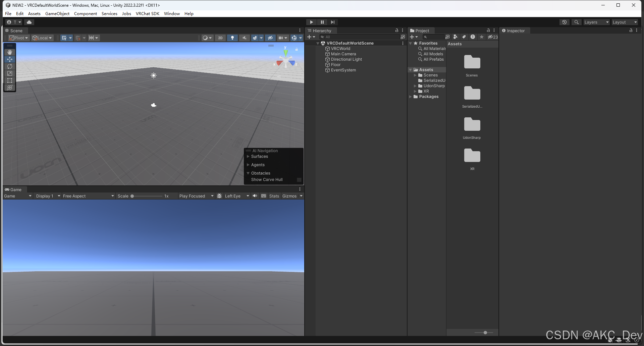Open Free Aspect dropdown
Screen dimensions: 644x346
[89, 196]
